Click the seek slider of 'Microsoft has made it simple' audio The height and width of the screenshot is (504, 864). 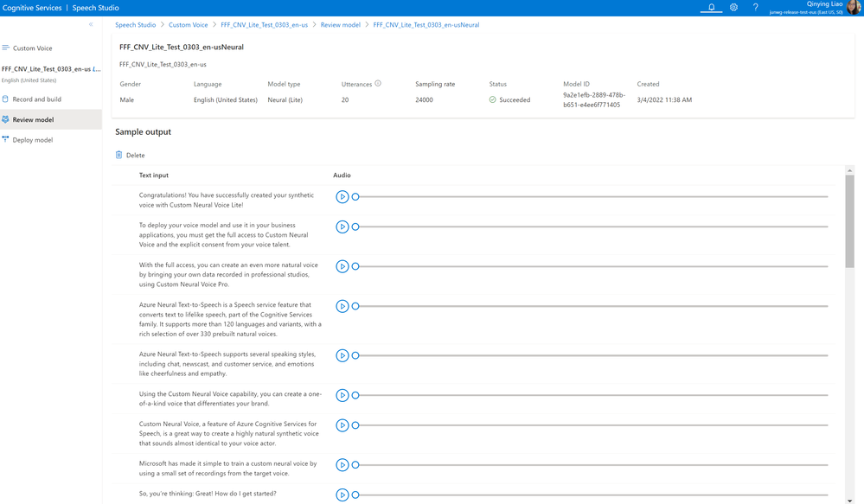(x=590, y=464)
